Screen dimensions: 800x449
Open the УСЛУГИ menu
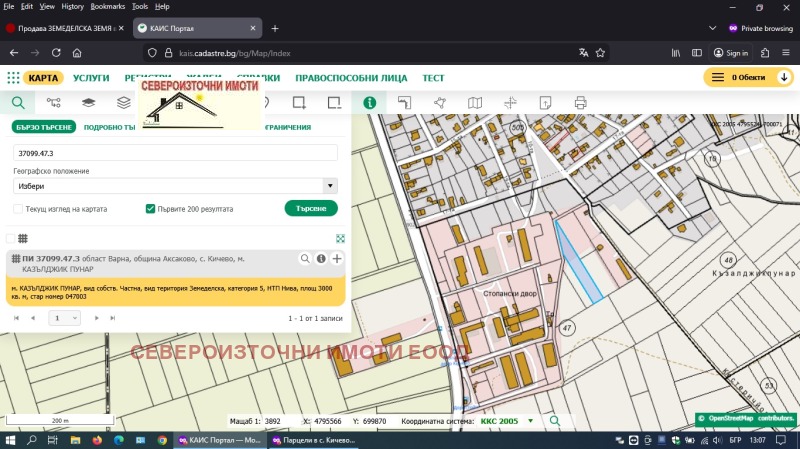(91, 77)
